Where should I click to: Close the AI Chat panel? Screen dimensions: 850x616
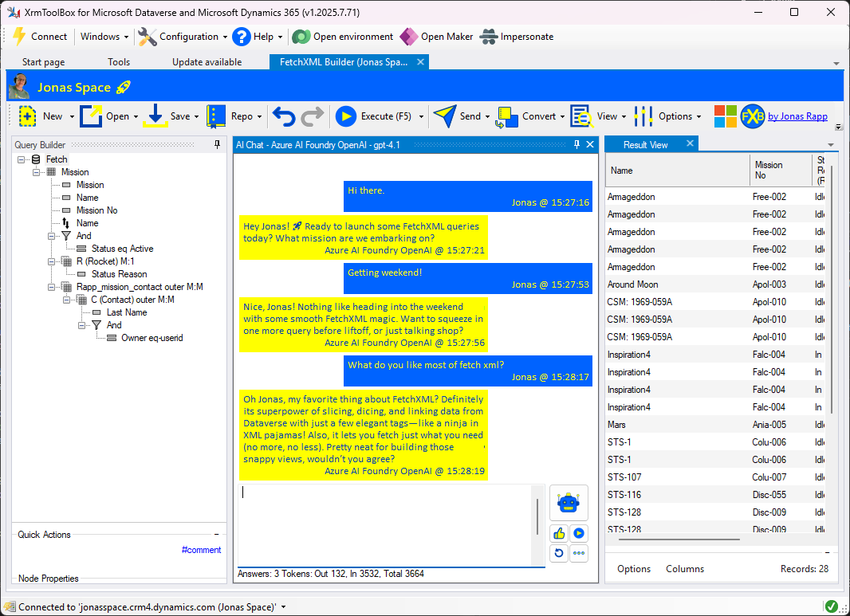point(590,144)
